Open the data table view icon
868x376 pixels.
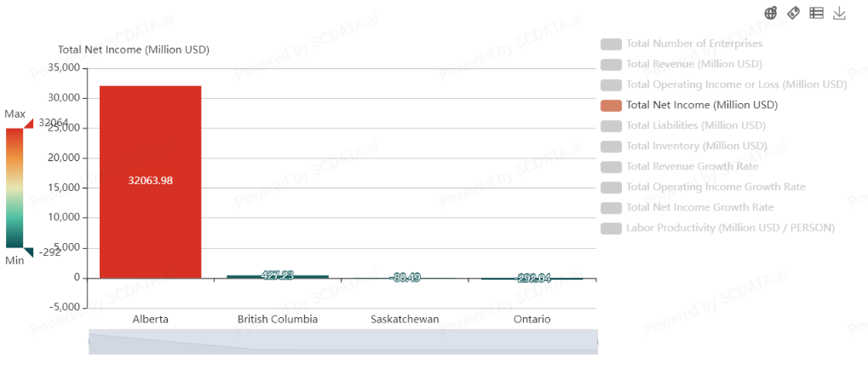[816, 13]
